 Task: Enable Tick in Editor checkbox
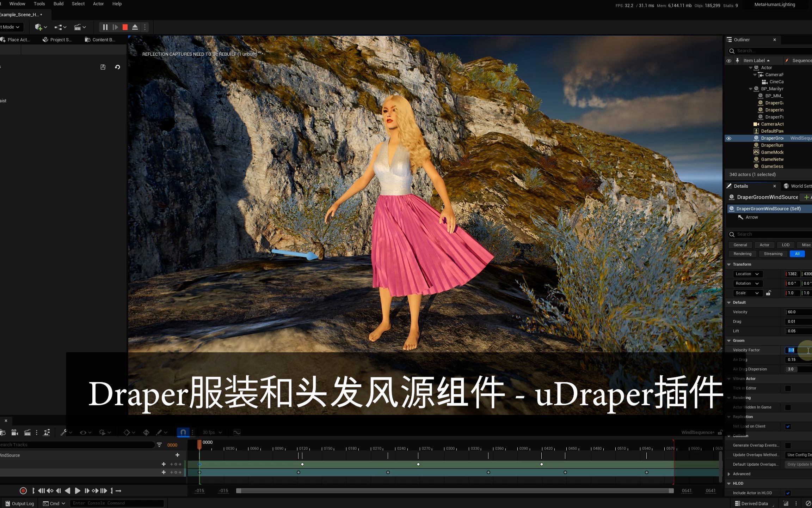point(788,388)
